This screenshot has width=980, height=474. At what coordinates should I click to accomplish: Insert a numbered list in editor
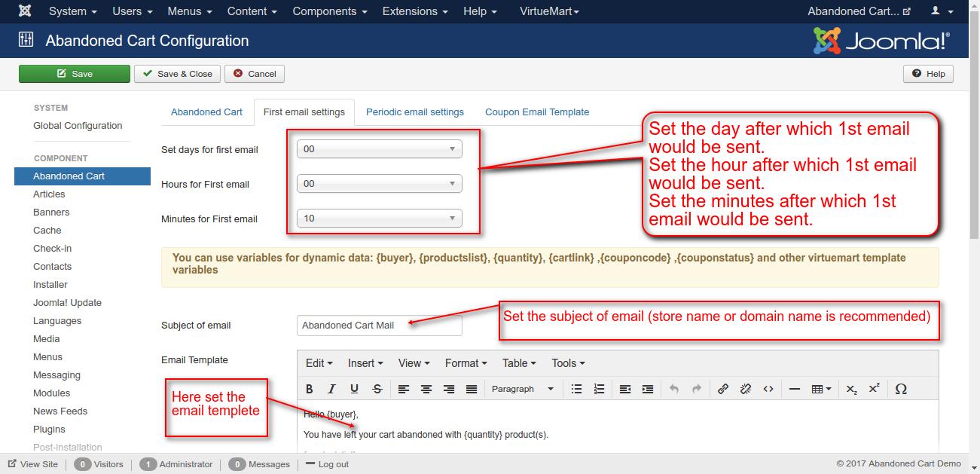(599, 389)
